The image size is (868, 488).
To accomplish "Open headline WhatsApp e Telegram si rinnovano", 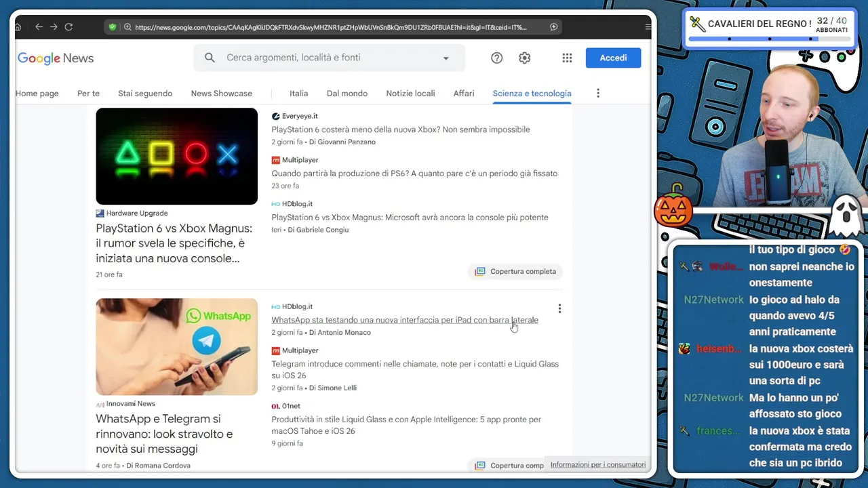I will (x=164, y=434).
